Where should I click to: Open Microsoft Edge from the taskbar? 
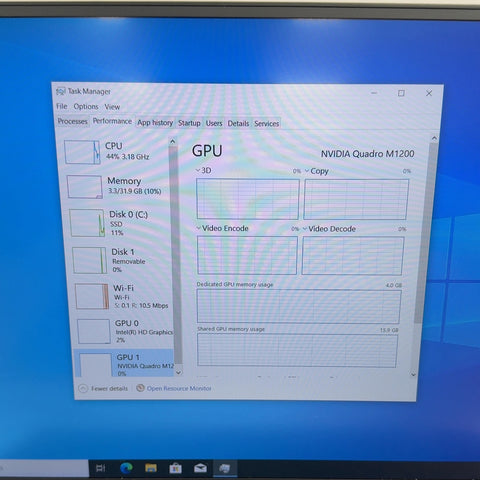click(x=126, y=468)
